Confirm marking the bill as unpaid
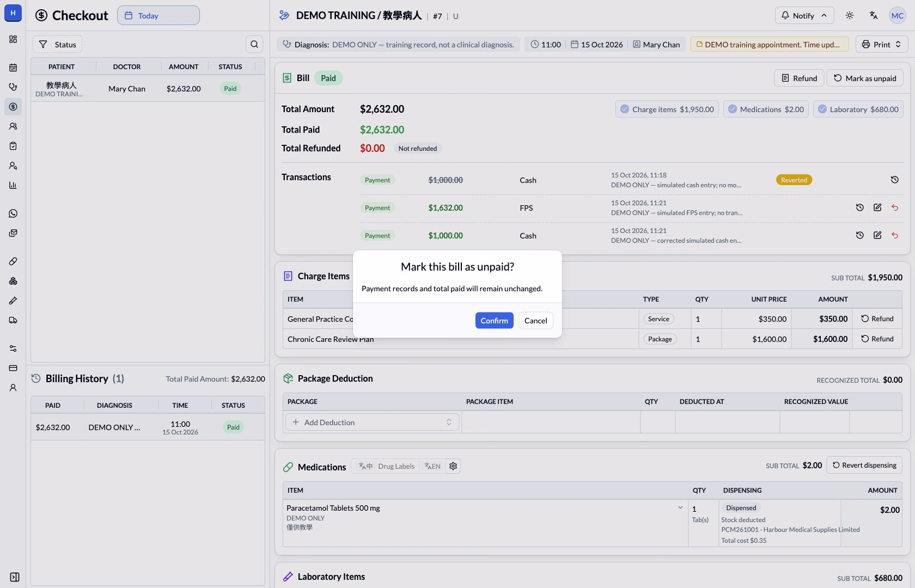The width and height of the screenshot is (915, 588). click(x=494, y=320)
